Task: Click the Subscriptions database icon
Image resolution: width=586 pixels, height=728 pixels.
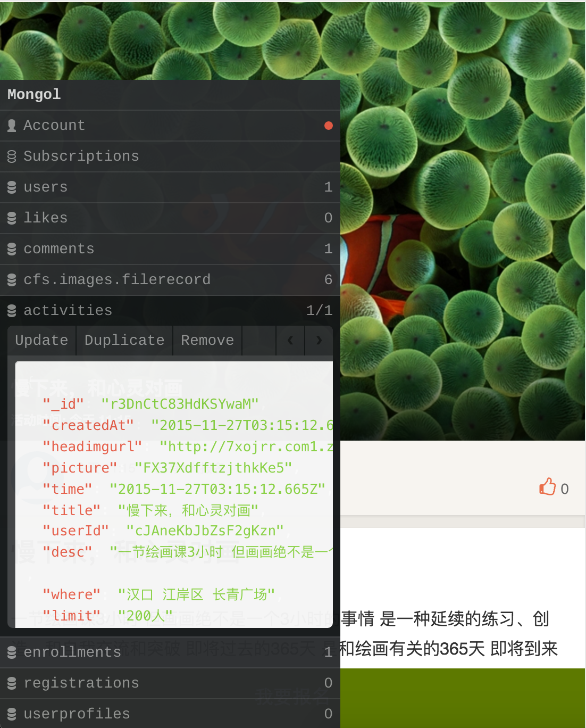Action: coord(12,156)
